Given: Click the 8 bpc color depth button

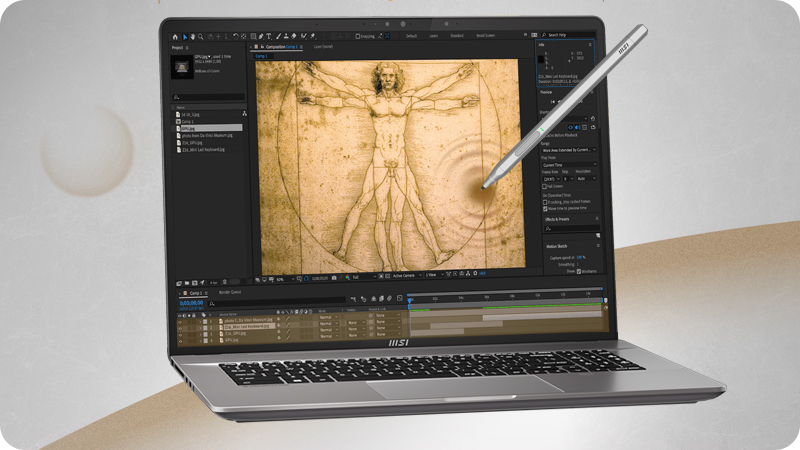Looking at the screenshot, I should pos(214,283).
